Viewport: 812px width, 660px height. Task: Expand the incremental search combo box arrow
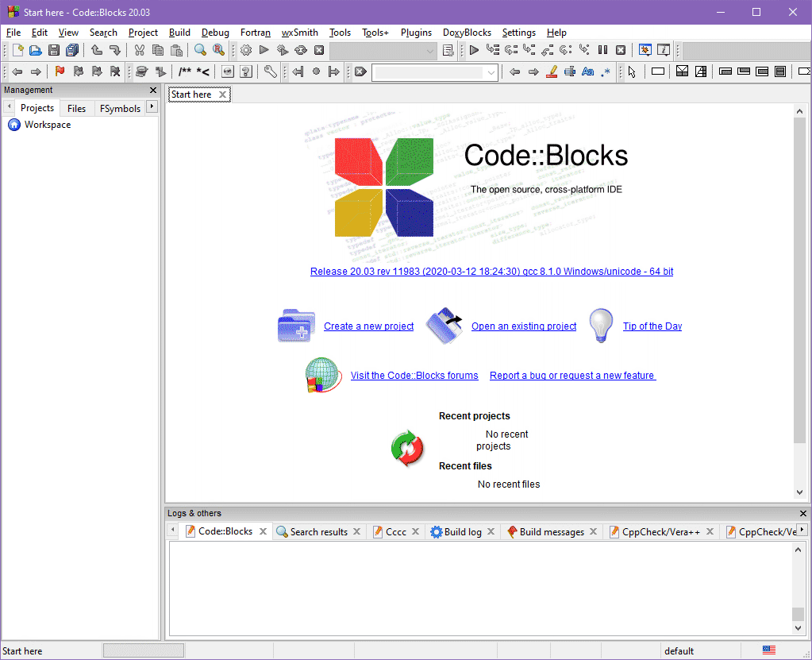pos(491,72)
